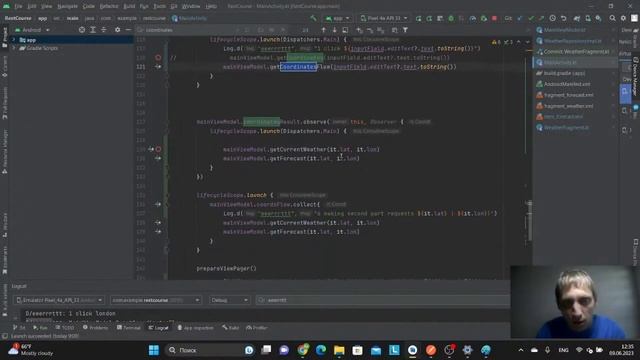Go to previous occurrence up arrow

coord(323,30)
